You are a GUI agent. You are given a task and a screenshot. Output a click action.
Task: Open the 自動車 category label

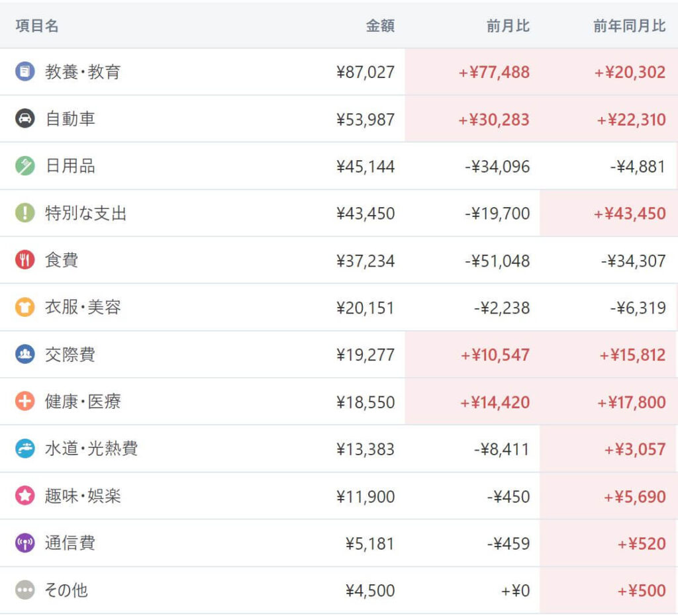click(x=70, y=119)
